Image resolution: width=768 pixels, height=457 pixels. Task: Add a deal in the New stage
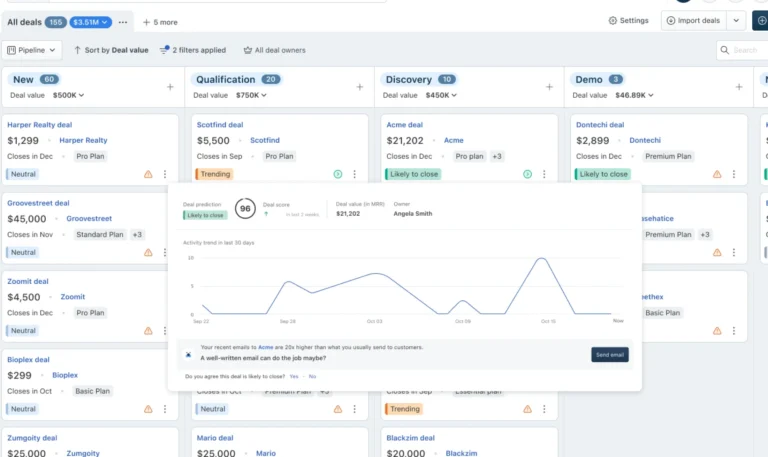[170, 87]
